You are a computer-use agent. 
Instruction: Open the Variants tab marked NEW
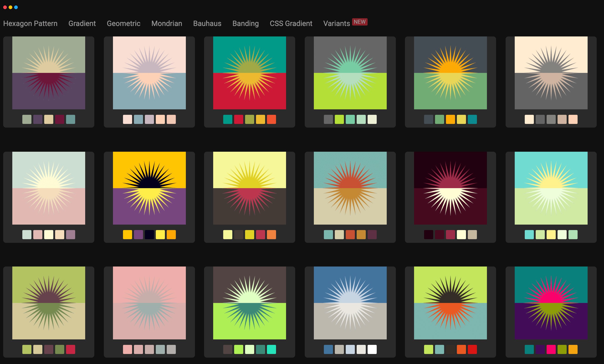336,23
